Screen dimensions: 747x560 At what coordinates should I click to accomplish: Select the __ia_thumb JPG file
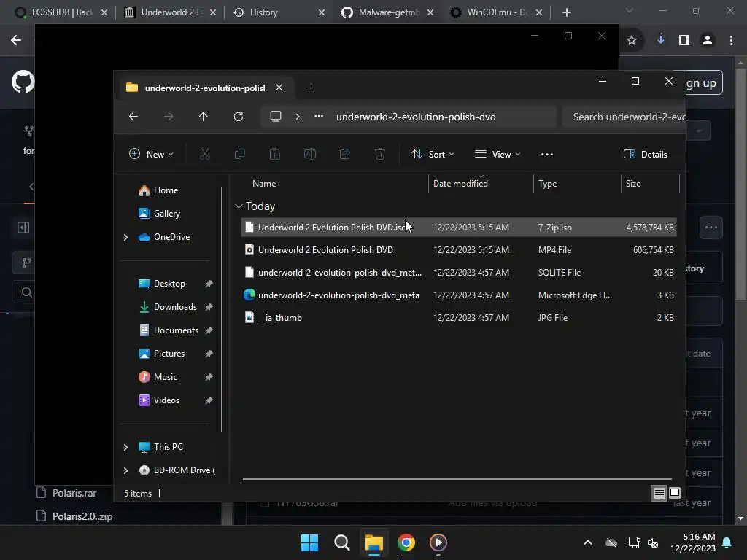pos(459,318)
